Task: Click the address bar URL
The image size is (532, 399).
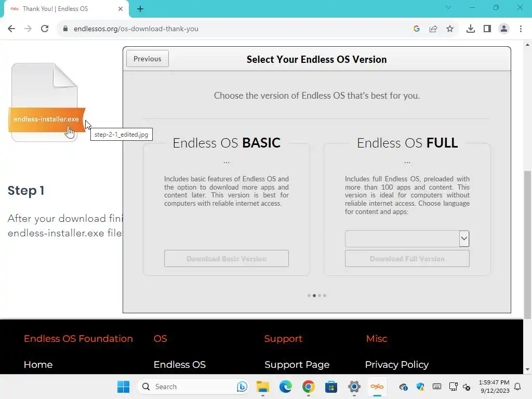Action: click(x=136, y=29)
